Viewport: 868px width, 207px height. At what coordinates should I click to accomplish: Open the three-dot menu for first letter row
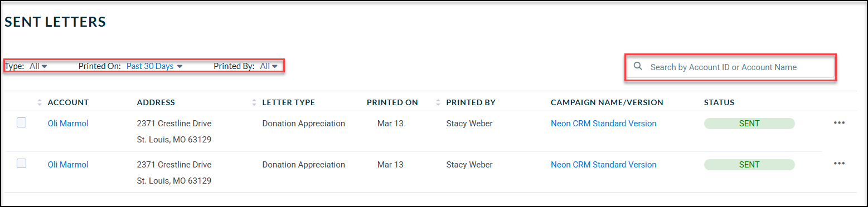[x=839, y=123]
